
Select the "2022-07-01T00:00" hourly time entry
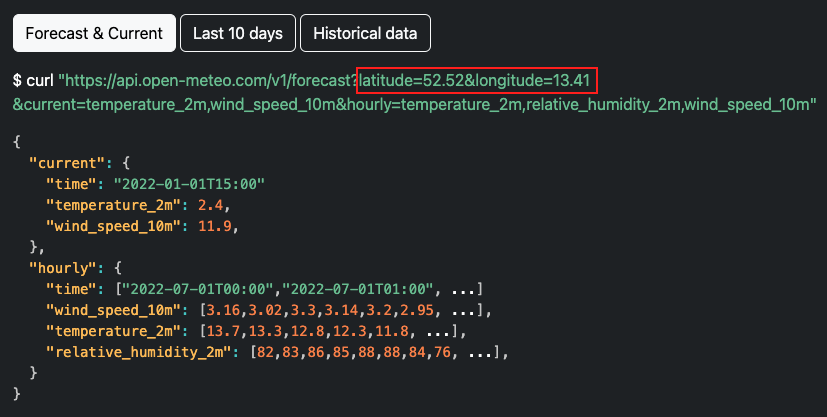click(x=198, y=289)
